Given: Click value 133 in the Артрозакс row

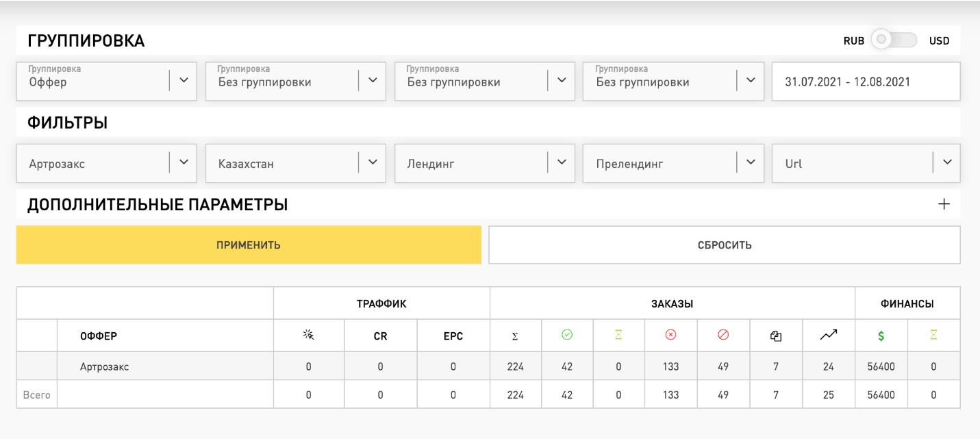Looking at the screenshot, I should click(671, 366).
